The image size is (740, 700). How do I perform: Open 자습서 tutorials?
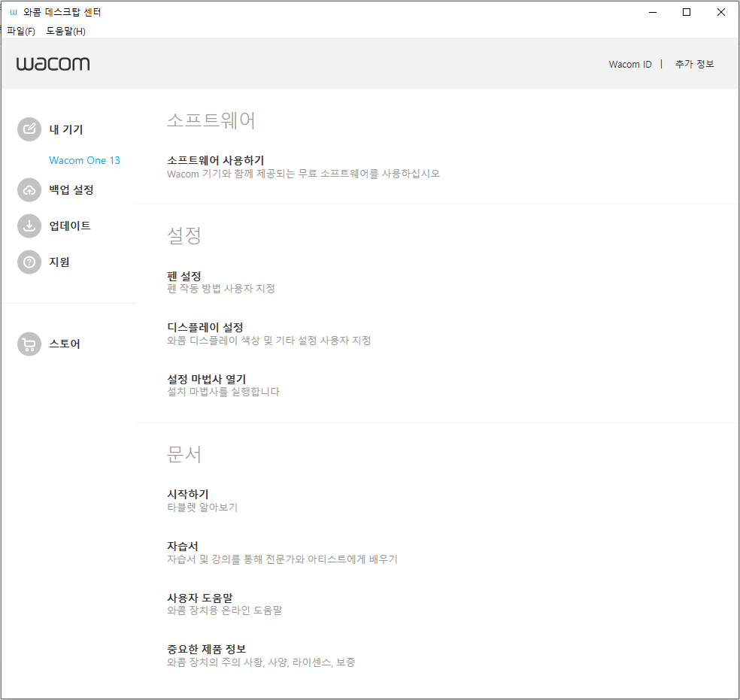(x=183, y=546)
